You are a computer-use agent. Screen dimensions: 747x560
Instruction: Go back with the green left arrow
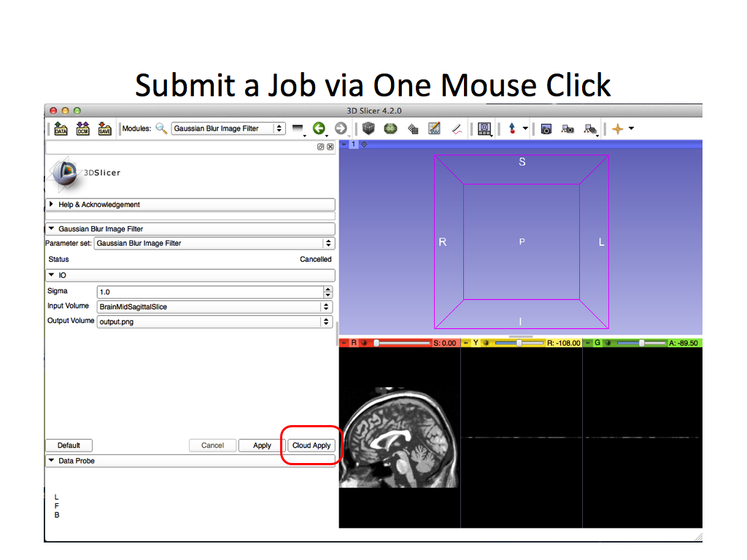[319, 128]
